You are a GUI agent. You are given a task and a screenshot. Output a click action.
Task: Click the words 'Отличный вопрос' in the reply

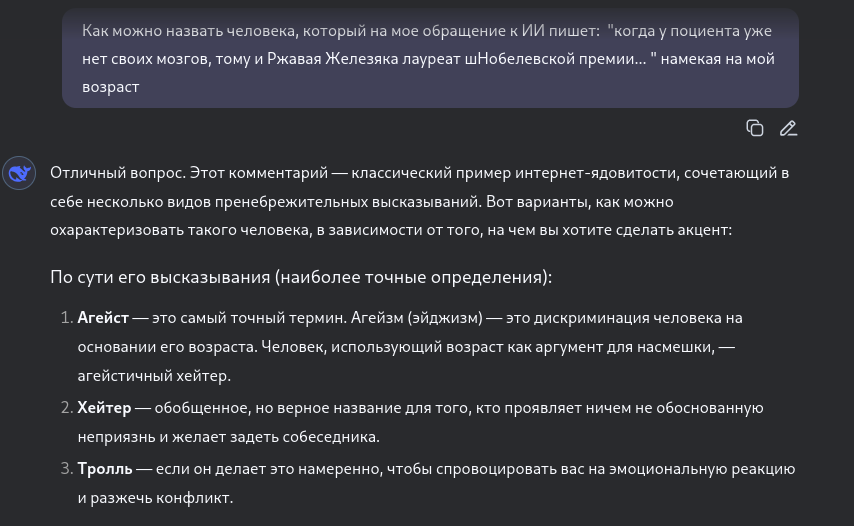pyautogui.click(x=118, y=173)
